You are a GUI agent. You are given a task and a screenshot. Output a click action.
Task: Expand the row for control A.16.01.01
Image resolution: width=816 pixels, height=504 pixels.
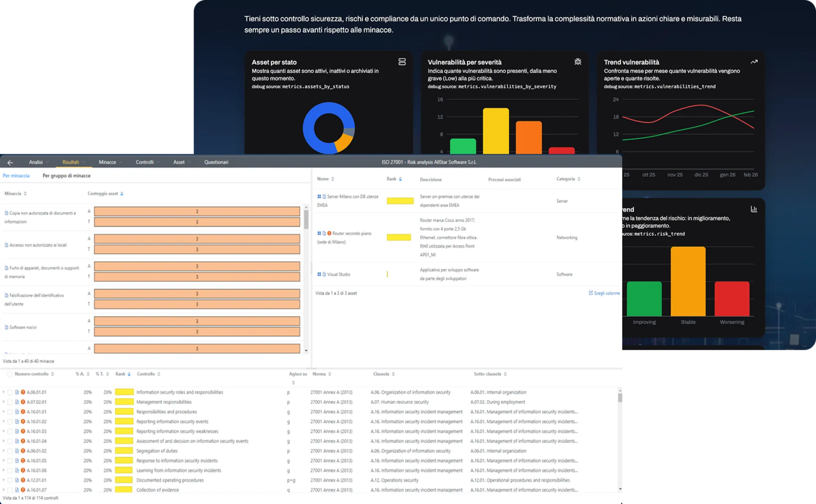tap(4, 412)
